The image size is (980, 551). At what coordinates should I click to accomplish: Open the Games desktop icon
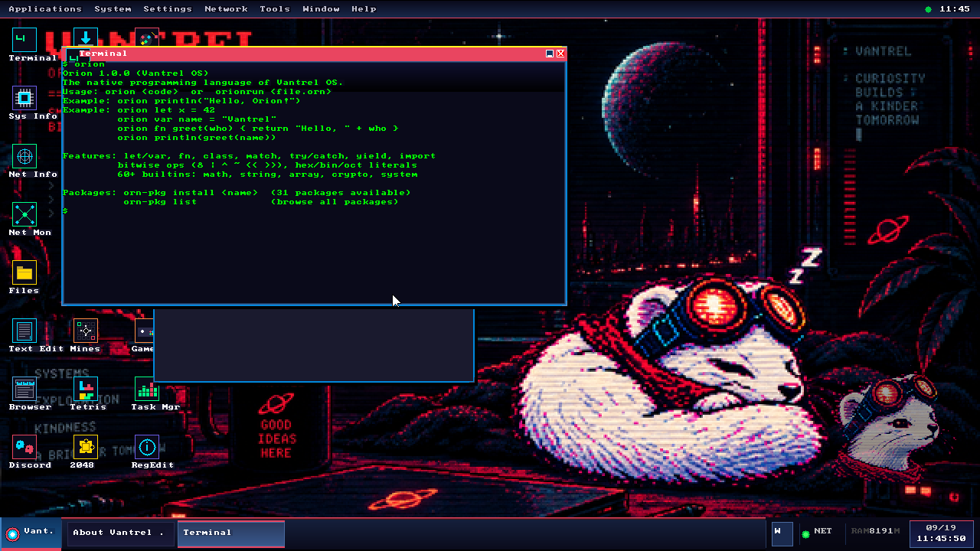point(144,331)
